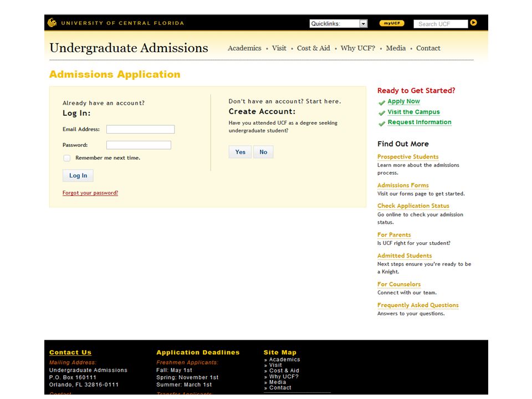This screenshot has height=399, width=532.
Task: Click the 'Orlando, FL 32816-0111' text
Action: coord(84,385)
